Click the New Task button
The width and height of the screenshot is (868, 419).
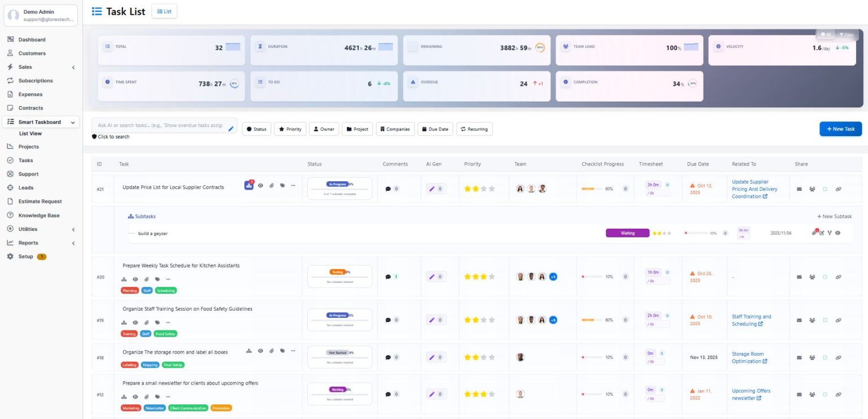841,129
